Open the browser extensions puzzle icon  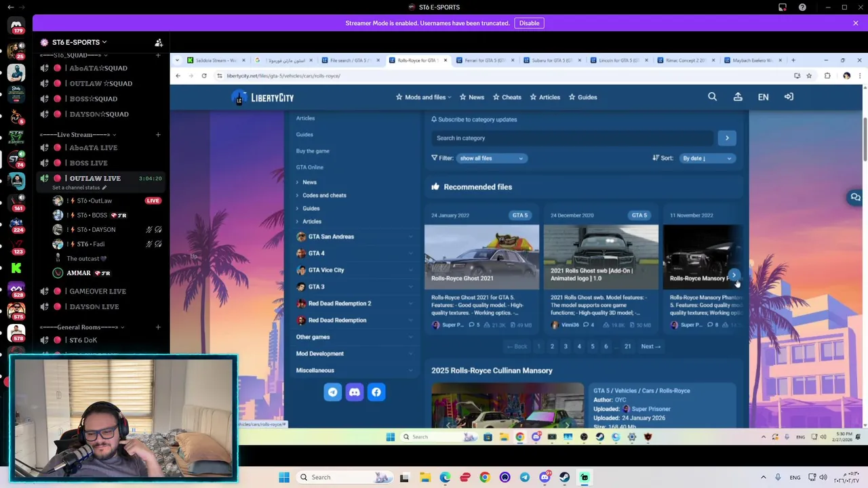pyautogui.click(x=827, y=76)
